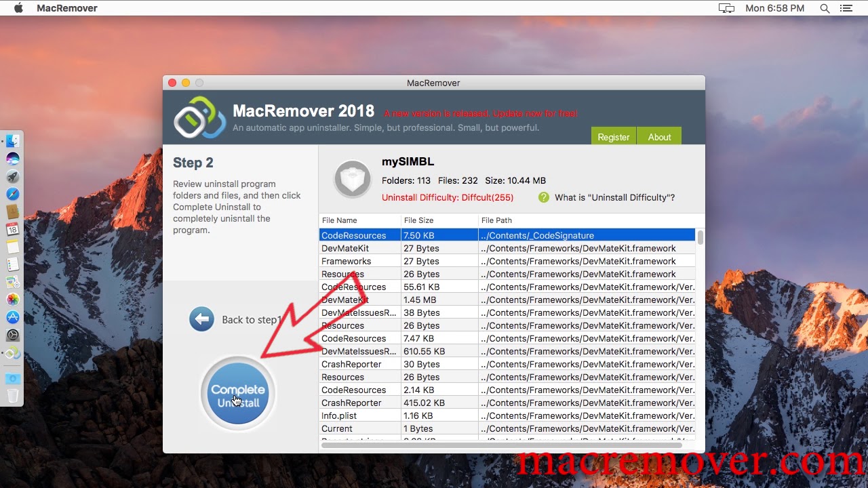Image resolution: width=868 pixels, height=488 pixels.
Task: Open the Register tab
Action: [613, 136]
